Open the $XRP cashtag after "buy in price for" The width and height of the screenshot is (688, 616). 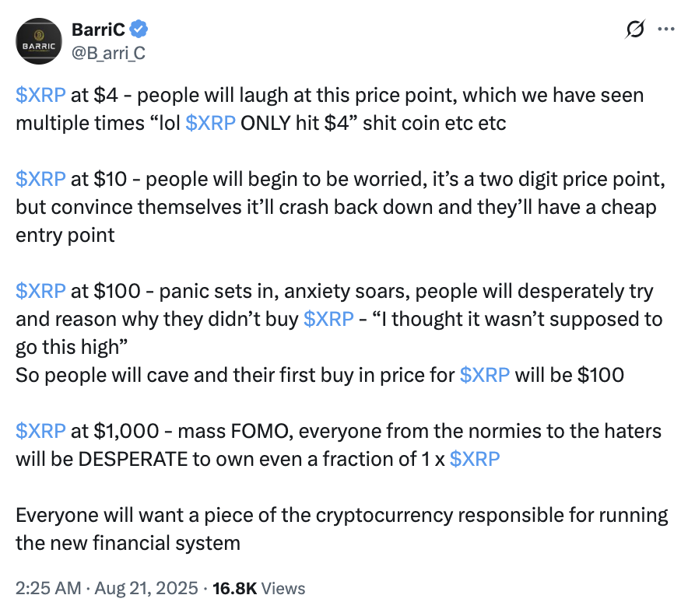point(484,376)
